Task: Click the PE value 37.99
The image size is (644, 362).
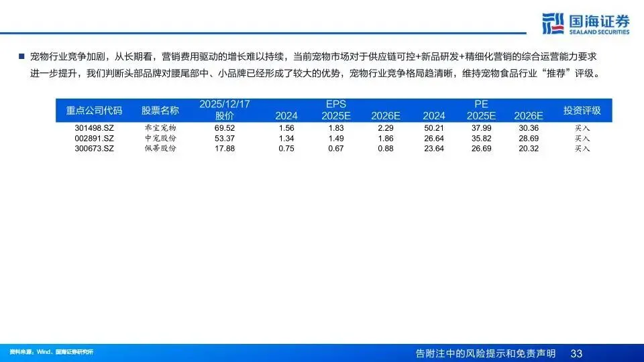Action: (482, 128)
